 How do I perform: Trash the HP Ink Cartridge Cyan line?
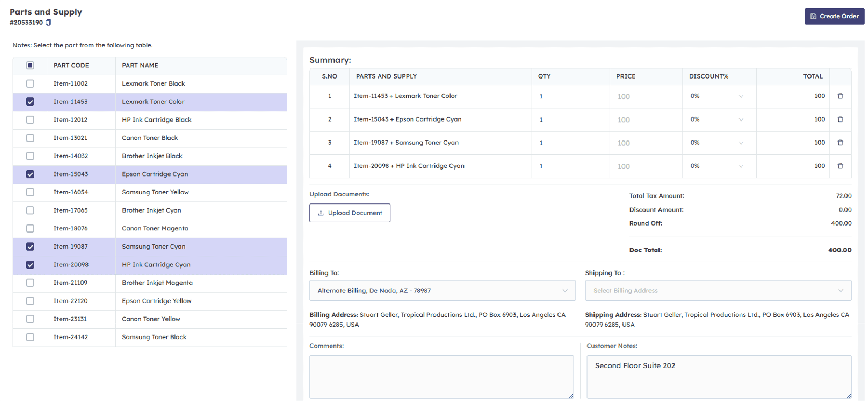(x=840, y=166)
